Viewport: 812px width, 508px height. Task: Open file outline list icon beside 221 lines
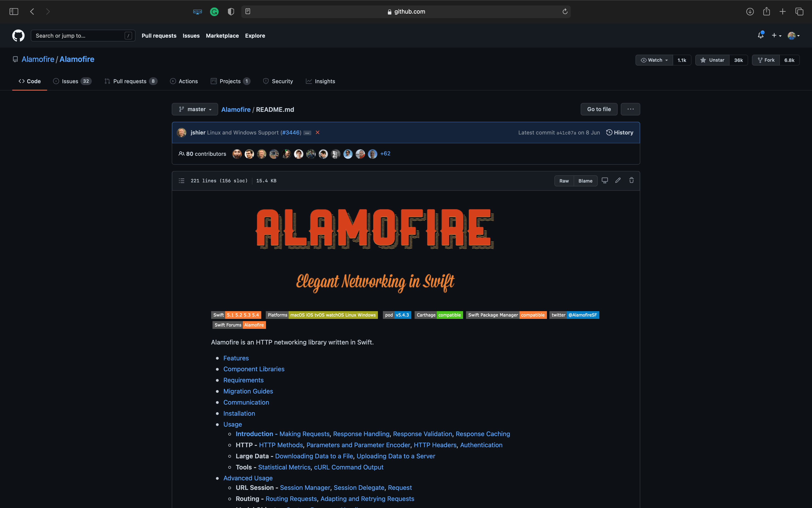click(x=181, y=181)
